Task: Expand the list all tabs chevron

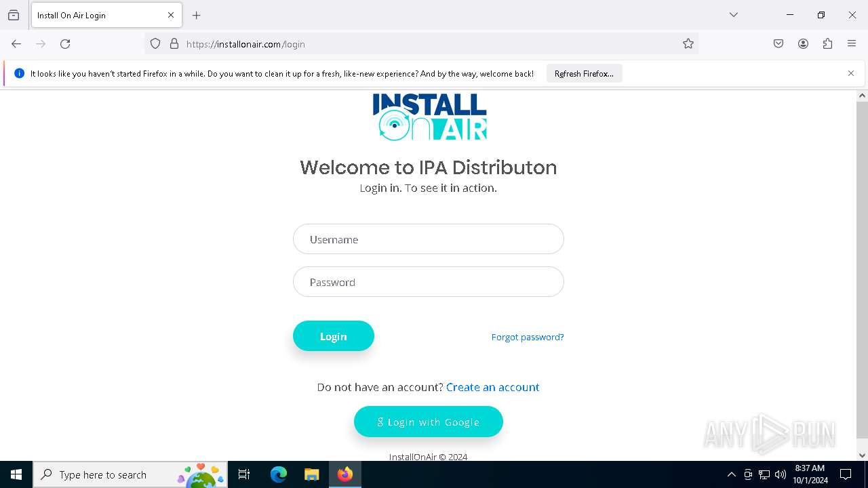Action: 734,15
